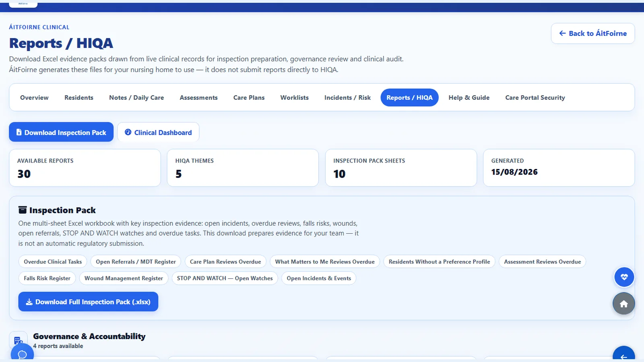The image size is (644, 362).
Task: Click the floating heart health button
Action: coord(624,277)
